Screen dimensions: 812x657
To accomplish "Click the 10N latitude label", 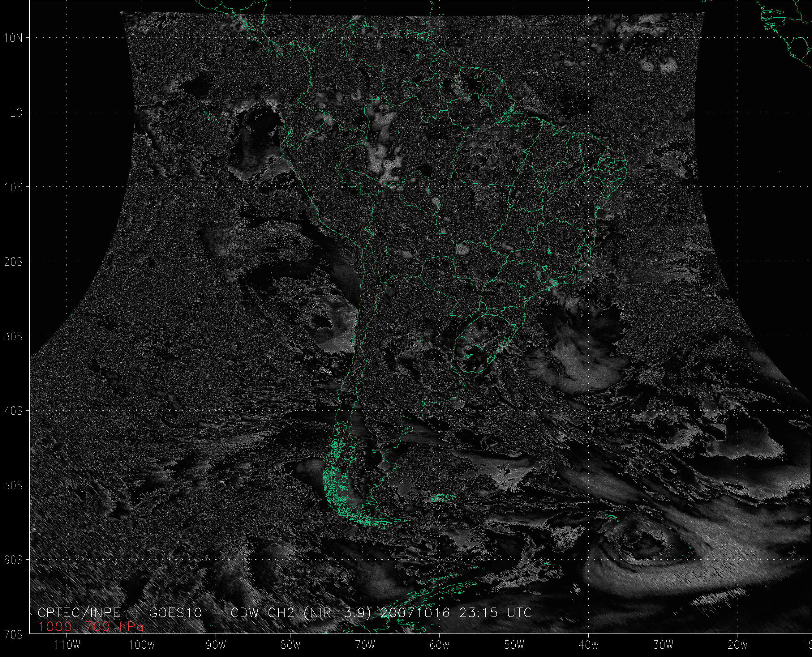I will [14, 38].
